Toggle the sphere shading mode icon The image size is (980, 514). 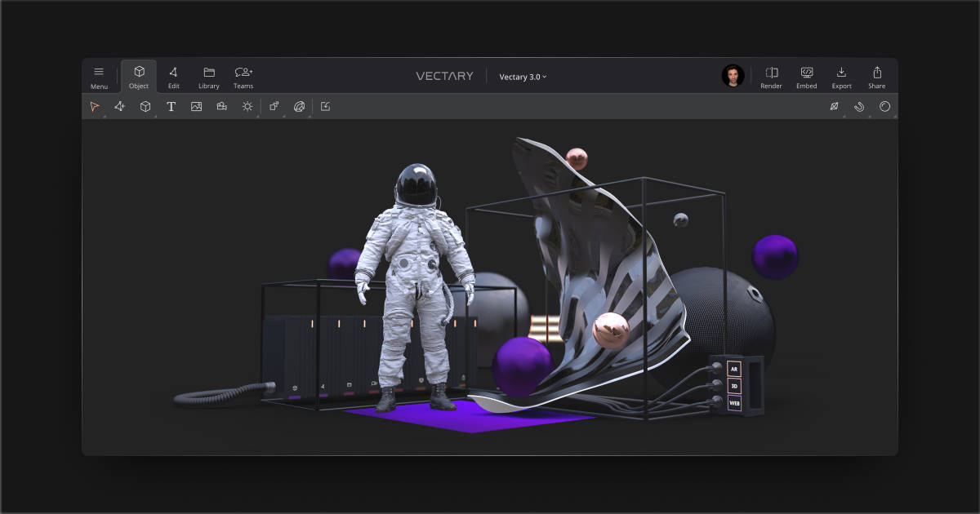pos(884,106)
